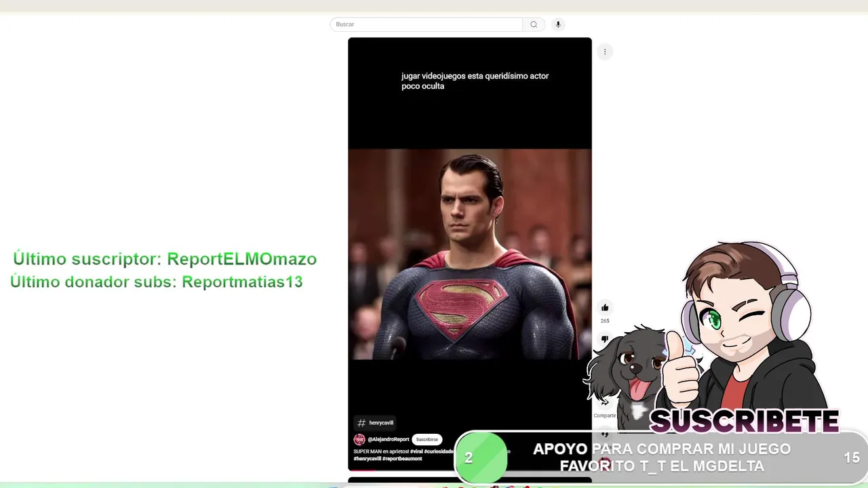Like the Short with thumbs-up icon

(x=605, y=308)
